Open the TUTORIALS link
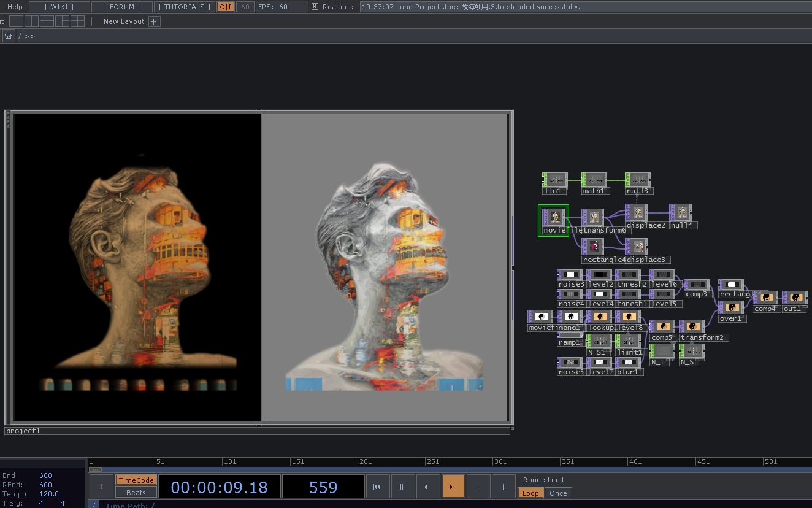This screenshot has width=812, height=508. 184,7
